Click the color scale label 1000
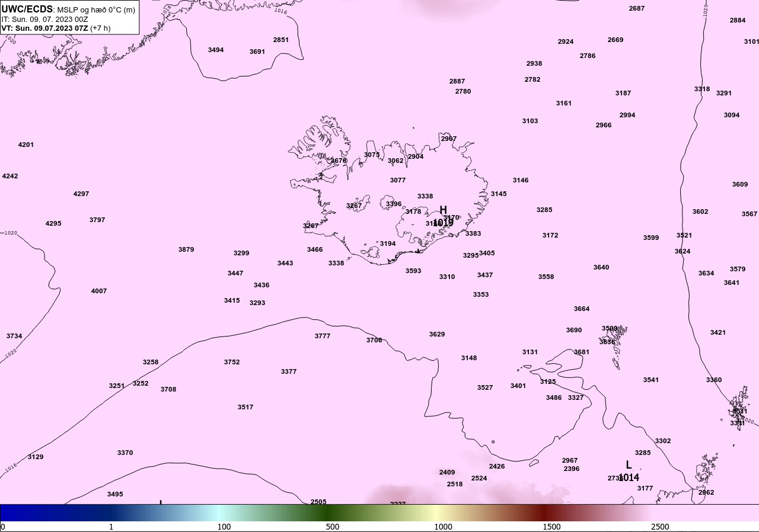 443,527
